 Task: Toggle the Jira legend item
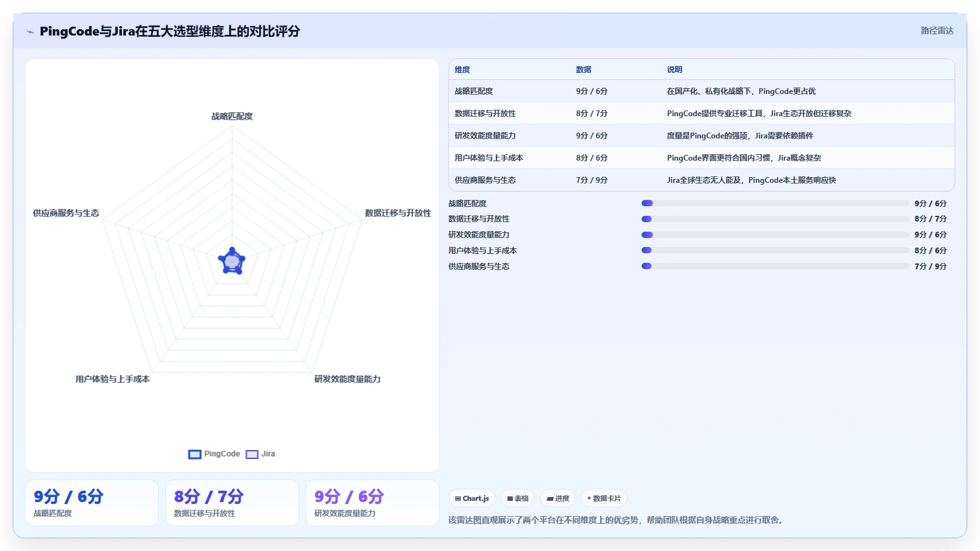point(260,454)
